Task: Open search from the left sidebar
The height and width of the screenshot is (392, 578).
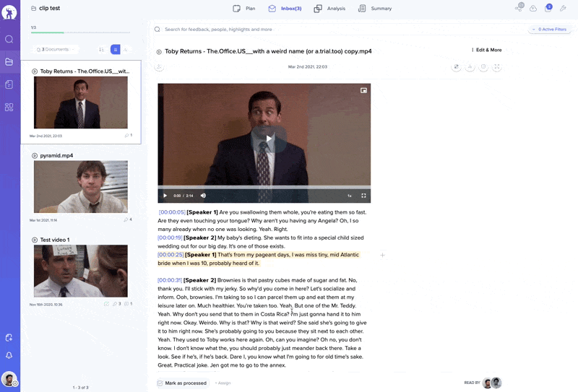Action: coord(9,39)
